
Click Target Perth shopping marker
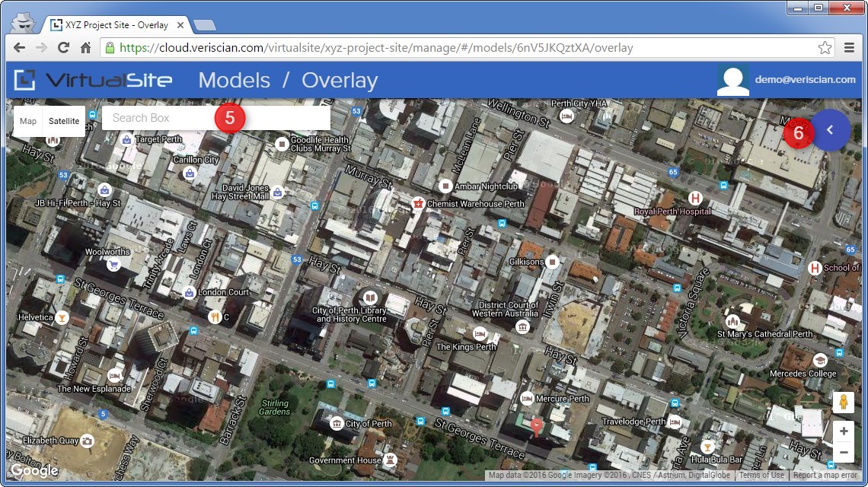pyautogui.click(x=126, y=139)
